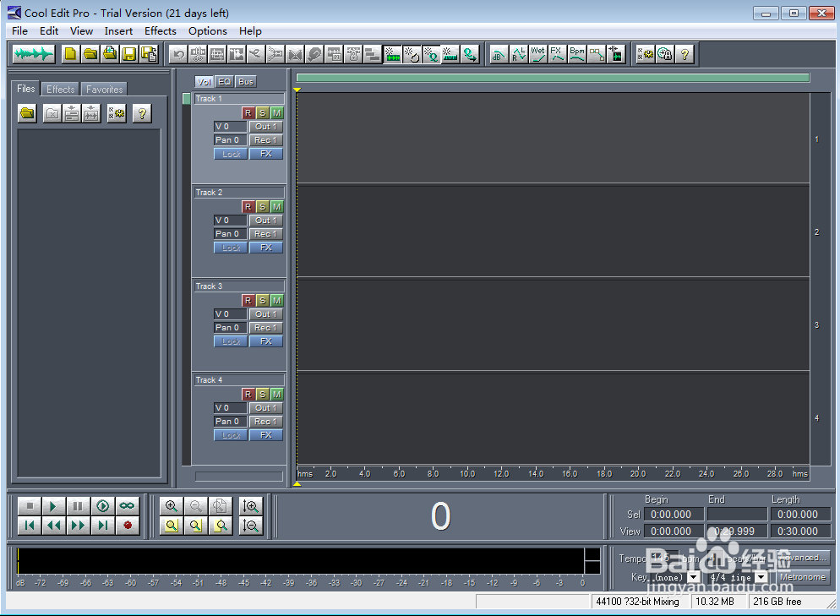The image size is (840, 616).
Task: Open the Effects menu
Action: tap(161, 31)
